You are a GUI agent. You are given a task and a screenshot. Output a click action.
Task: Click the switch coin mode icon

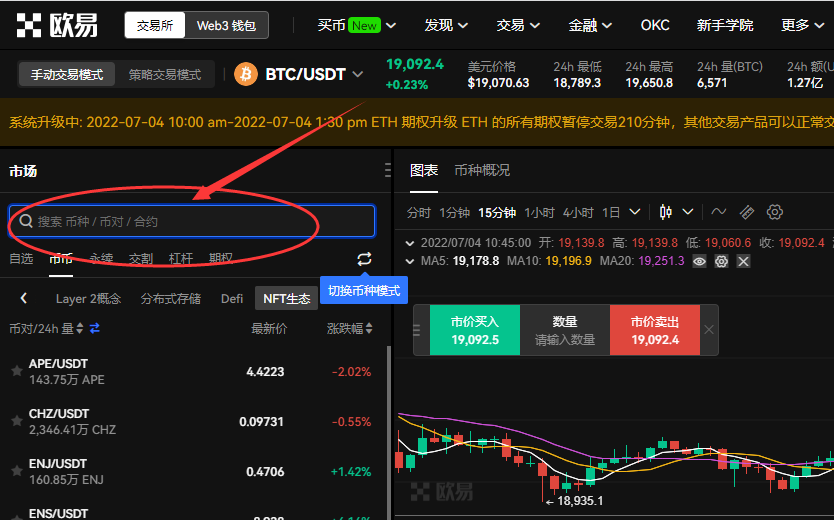coord(364,259)
